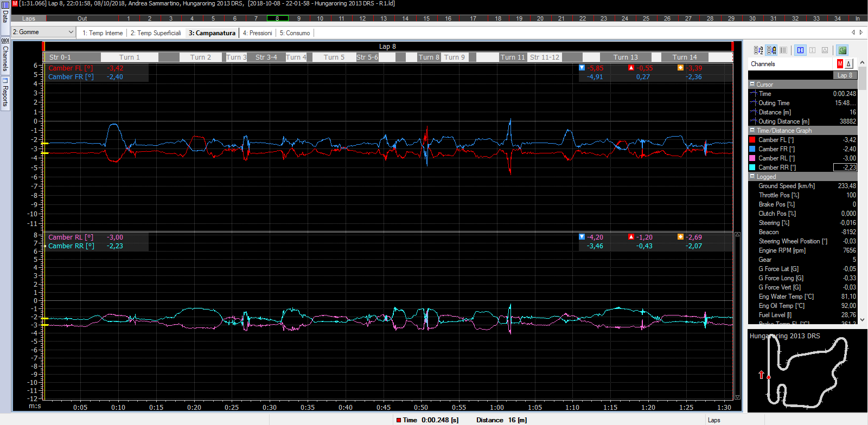Select 'G Force Lat [G]' channel row
Viewport: 868px width, 425px height.
pos(803,268)
